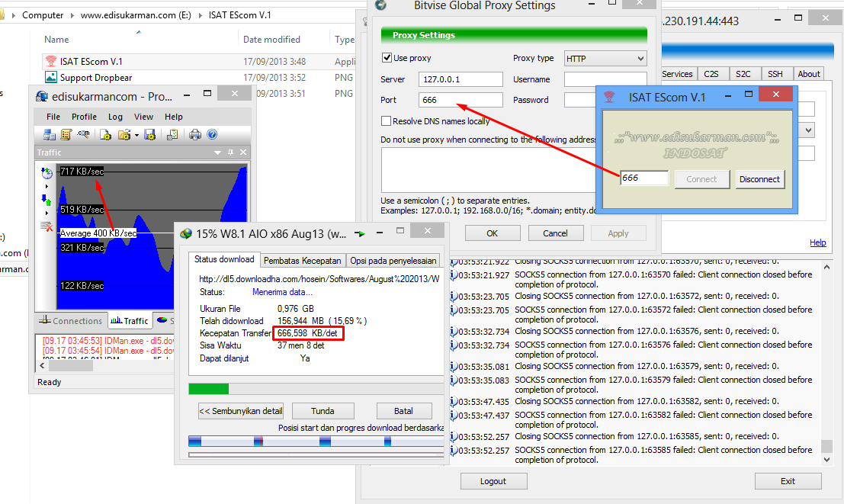Open the Bitvise combo box behind ISAT window
Screen dimensions: 844x504
pos(808,130)
